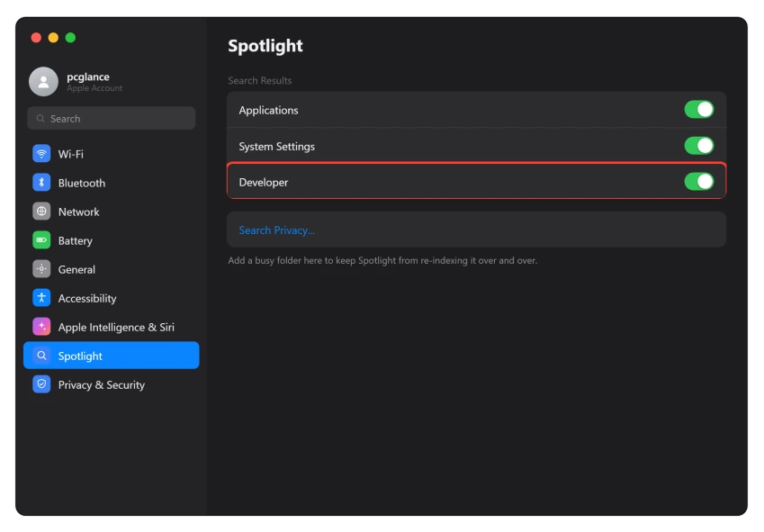Select the Spotlight sidebar item
764x532 pixels.
[x=111, y=356]
